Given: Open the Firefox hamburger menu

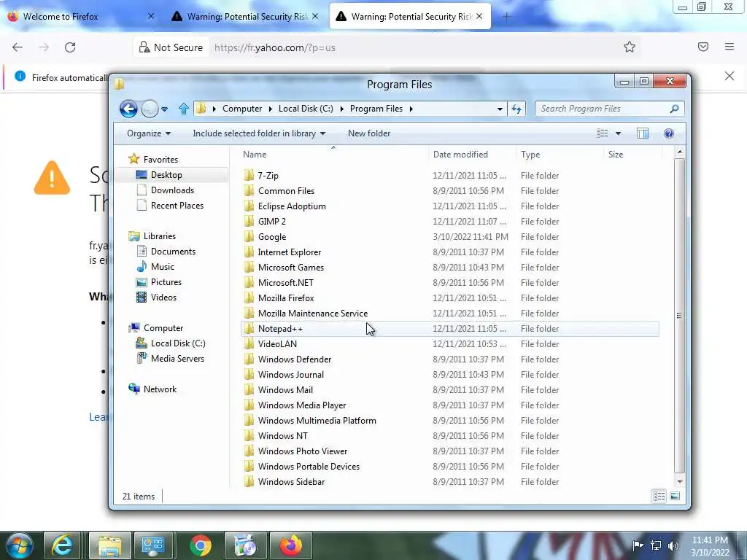Looking at the screenshot, I should point(729,47).
